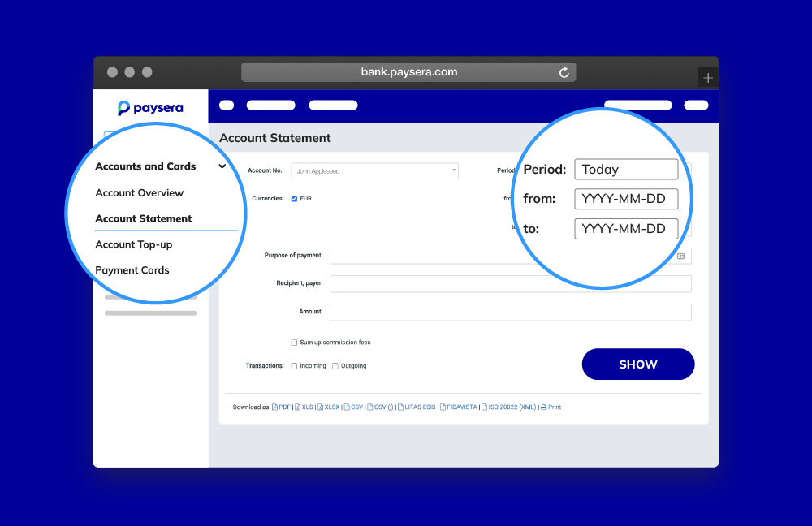812x526 pixels.
Task: Uncheck the EUR currency checkbox
Action: coord(294,199)
